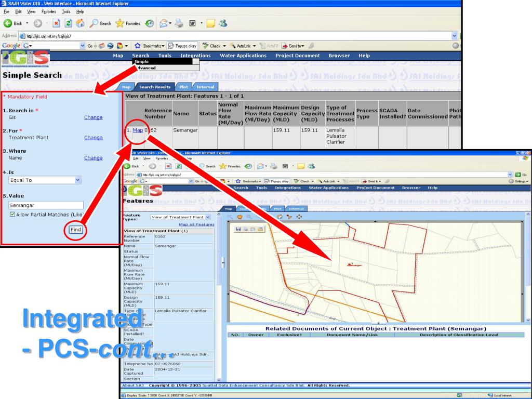
Task: Open the address dropdown in lower browser
Action: pos(510,175)
